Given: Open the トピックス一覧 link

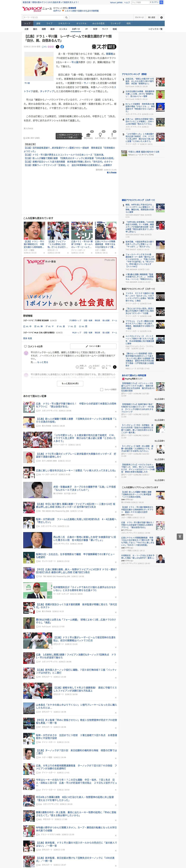Looking at the screenshot, I should pos(155,29).
